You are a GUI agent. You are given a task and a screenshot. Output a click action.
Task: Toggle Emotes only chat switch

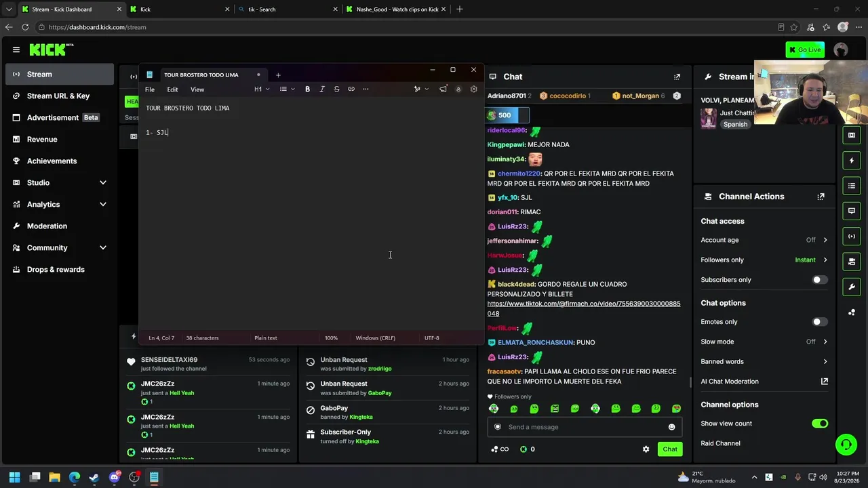click(x=820, y=322)
